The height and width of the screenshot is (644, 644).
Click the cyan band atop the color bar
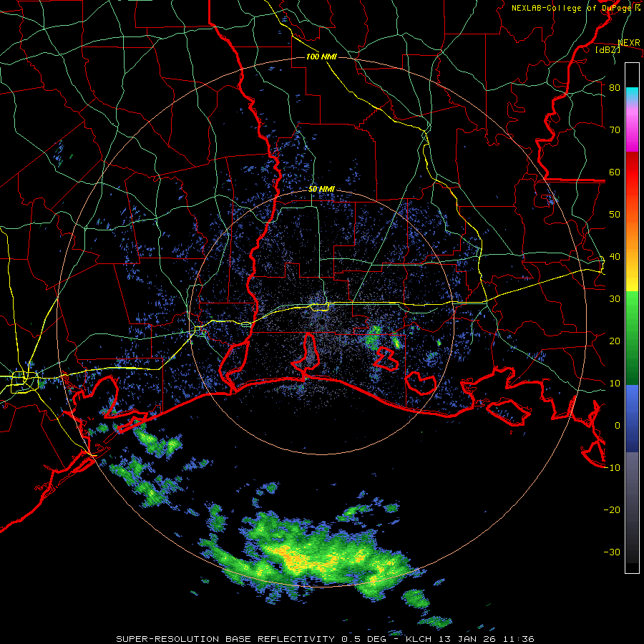tap(632, 94)
